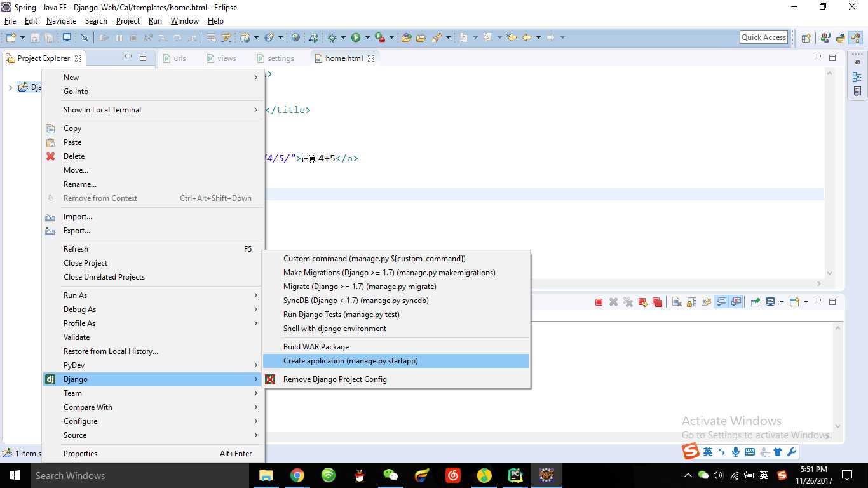Open the Window menu
Screen dimensions: 868x488
[x=184, y=21]
